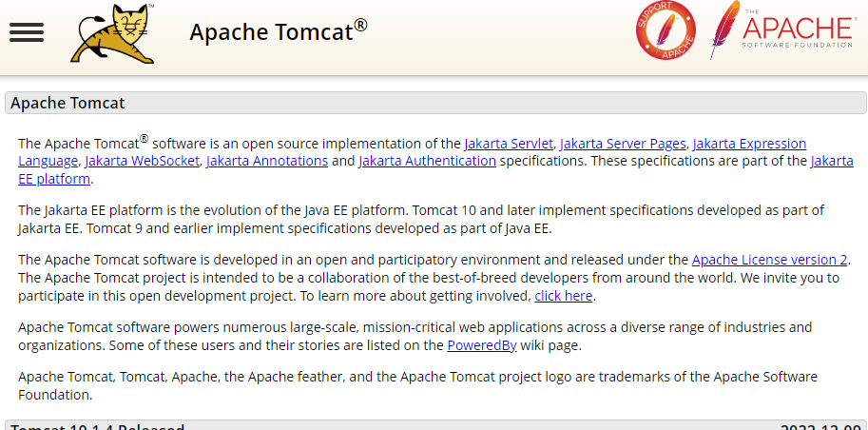Follow the Jakarta EE platform link
The height and width of the screenshot is (430, 868).
coord(832,161)
